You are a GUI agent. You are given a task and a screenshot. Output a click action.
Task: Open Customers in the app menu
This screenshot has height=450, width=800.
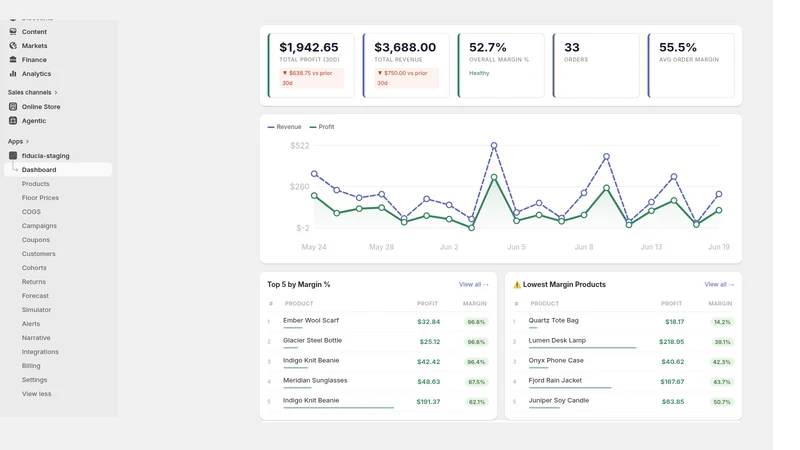pos(38,254)
